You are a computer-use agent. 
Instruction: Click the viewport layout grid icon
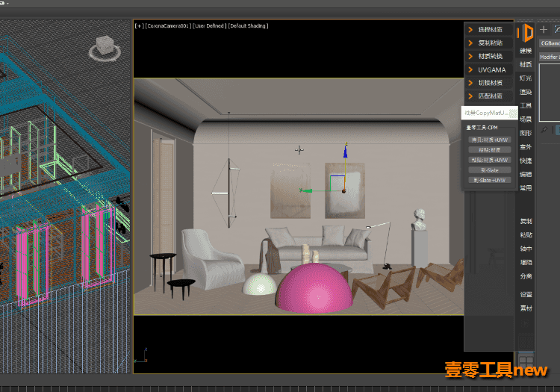pyautogui.click(x=526, y=361)
